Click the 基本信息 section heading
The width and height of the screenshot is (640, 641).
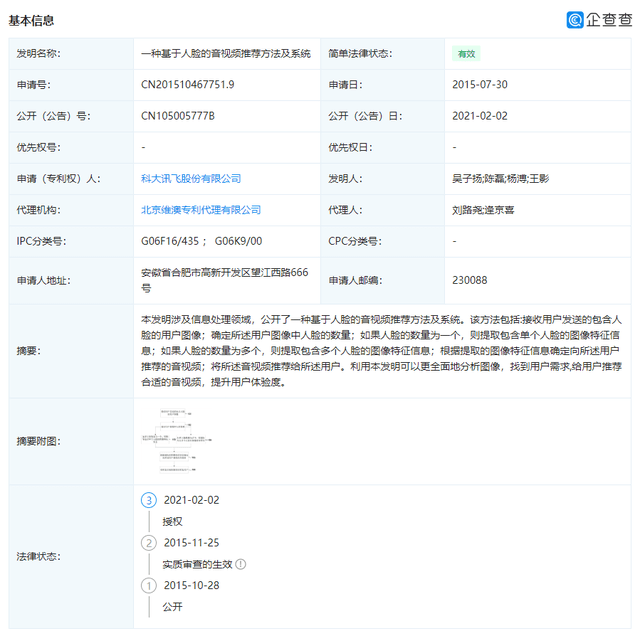(x=31, y=20)
